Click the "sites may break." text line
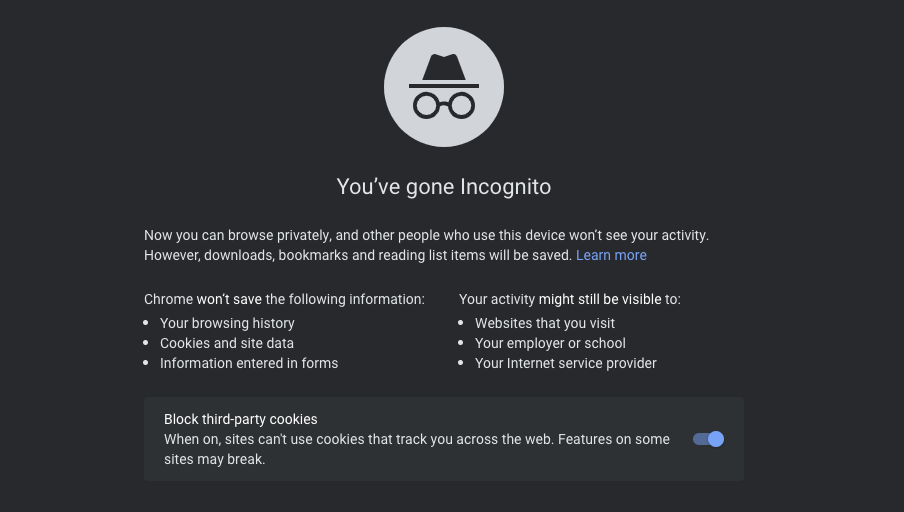The height and width of the screenshot is (512, 904). pyautogui.click(x=214, y=460)
